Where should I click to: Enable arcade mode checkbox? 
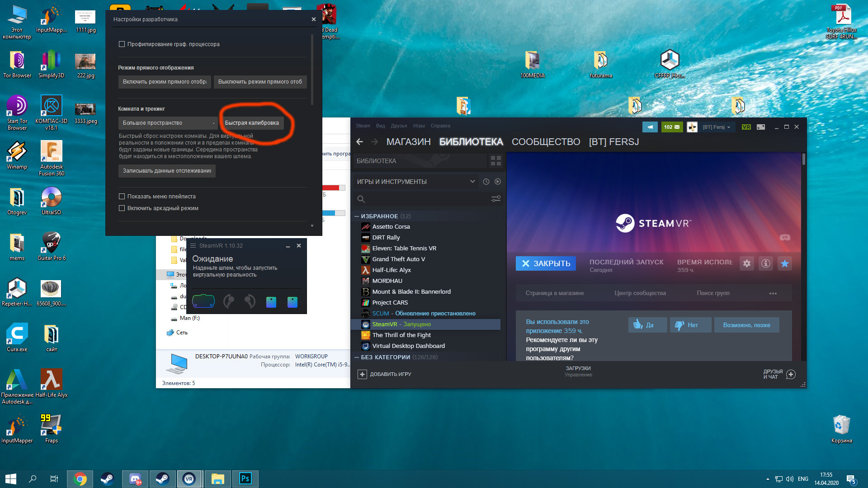(122, 208)
